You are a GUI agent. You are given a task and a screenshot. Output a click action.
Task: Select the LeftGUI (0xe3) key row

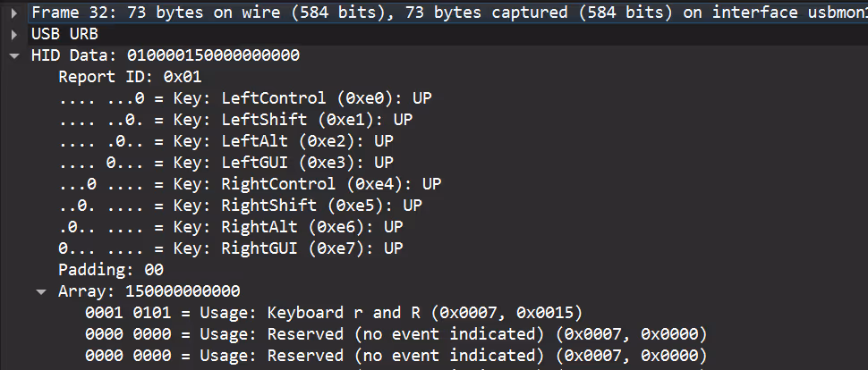[226, 163]
